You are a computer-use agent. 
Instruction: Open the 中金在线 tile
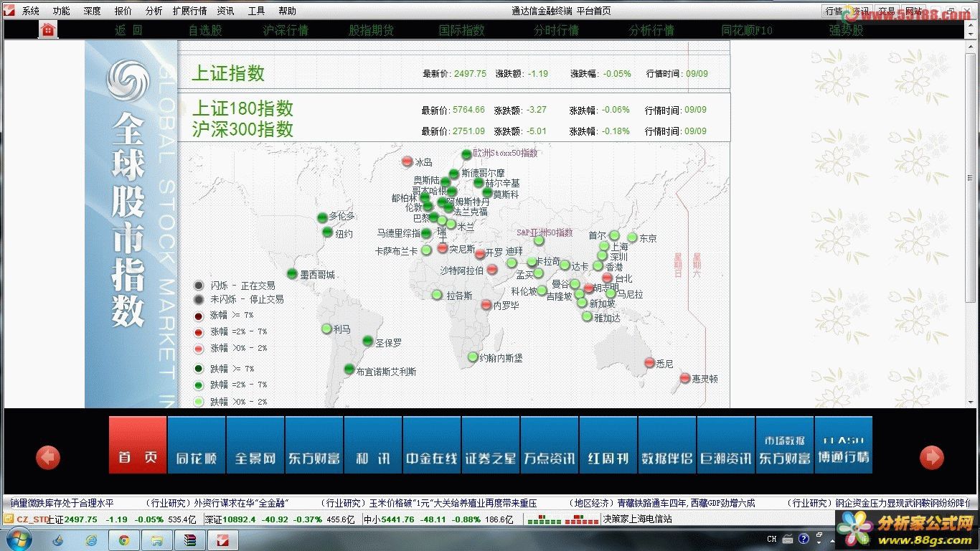(x=432, y=445)
